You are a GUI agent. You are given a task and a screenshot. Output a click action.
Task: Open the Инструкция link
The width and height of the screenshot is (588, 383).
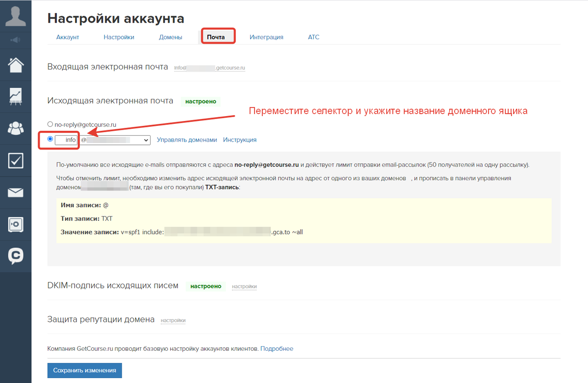pos(240,140)
